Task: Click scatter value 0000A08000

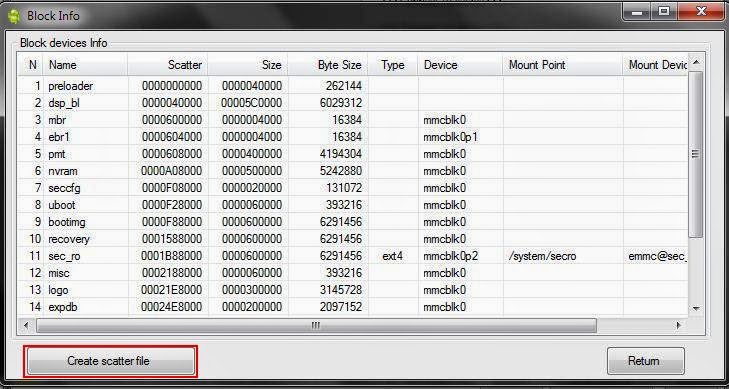Action: [172, 171]
